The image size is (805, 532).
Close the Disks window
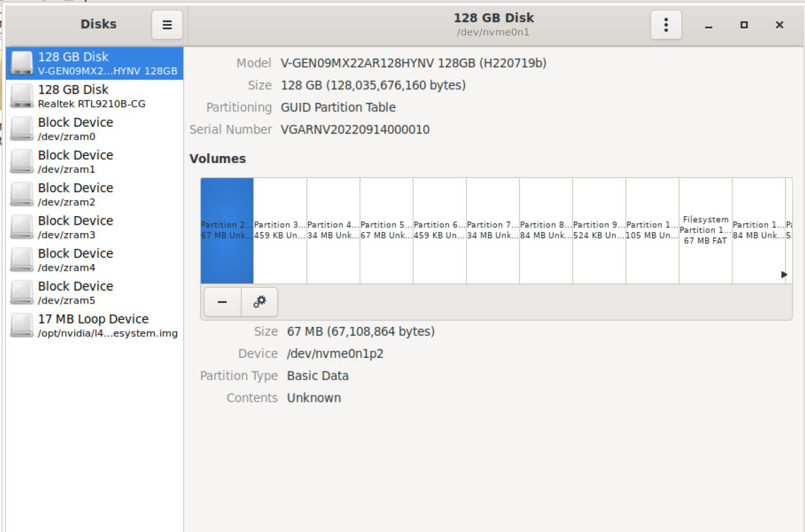[x=780, y=25]
